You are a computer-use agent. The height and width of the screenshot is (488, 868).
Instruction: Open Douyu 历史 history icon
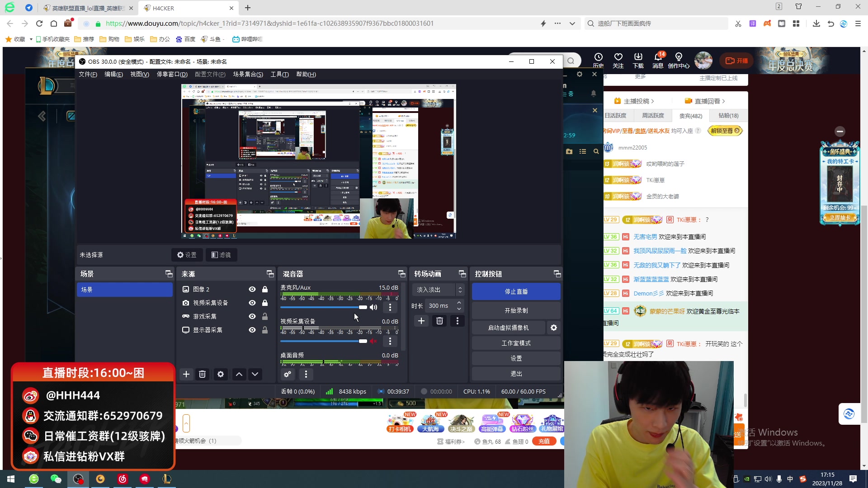[x=599, y=60]
